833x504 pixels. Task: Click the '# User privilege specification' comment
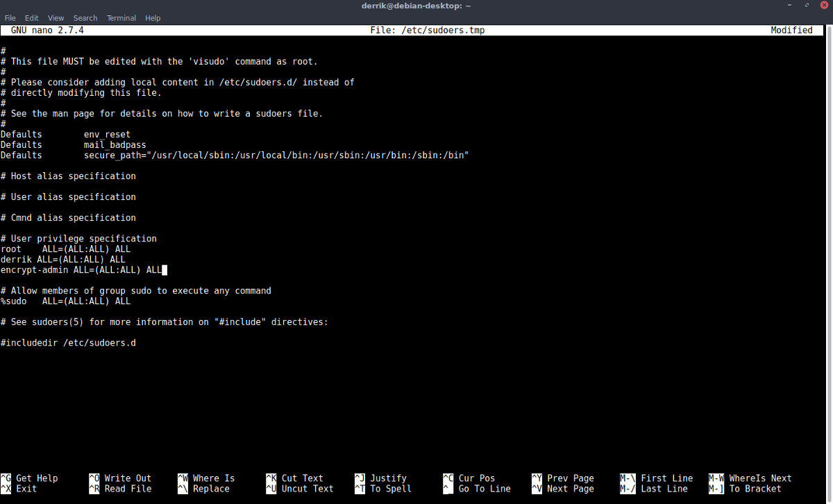point(78,239)
